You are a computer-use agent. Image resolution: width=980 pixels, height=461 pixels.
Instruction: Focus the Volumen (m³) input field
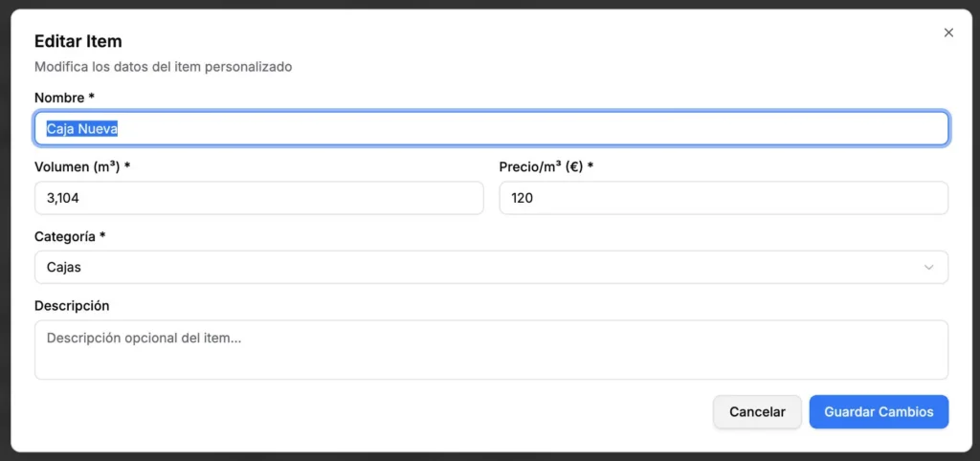[x=258, y=198]
